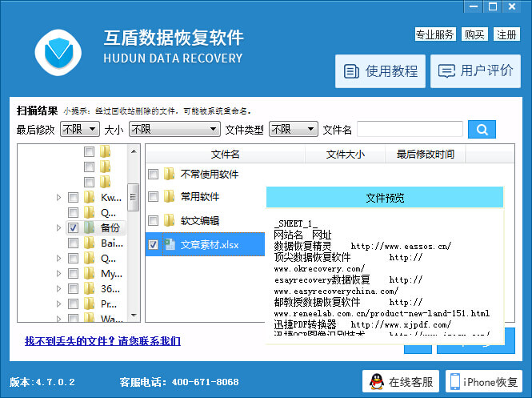Click the 文件名 search input field
The width and height of the screenshot is (532, 398).
tap(410, 130)
